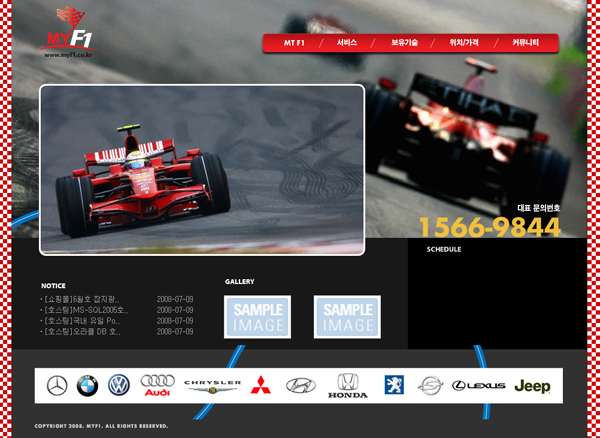This screenshot has height=438, width=600.
Task: Click the blue Peugeot lion logo
Action: click(x=394, y=386)
